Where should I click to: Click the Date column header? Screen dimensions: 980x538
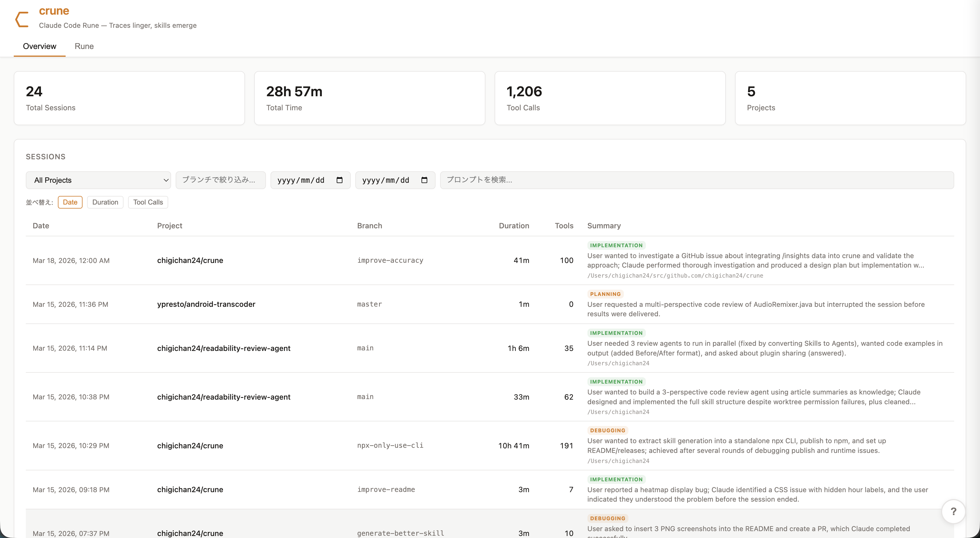[x=40, y=225]
